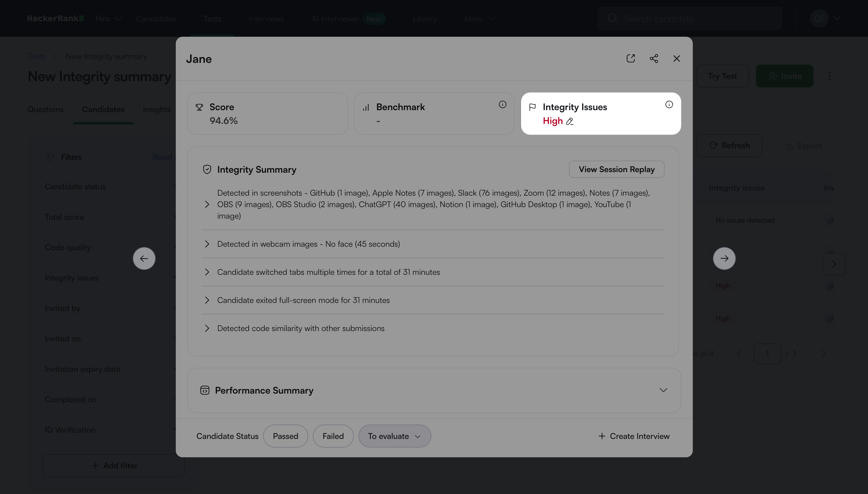Go to next candidate arrow

tap(724, 258)
